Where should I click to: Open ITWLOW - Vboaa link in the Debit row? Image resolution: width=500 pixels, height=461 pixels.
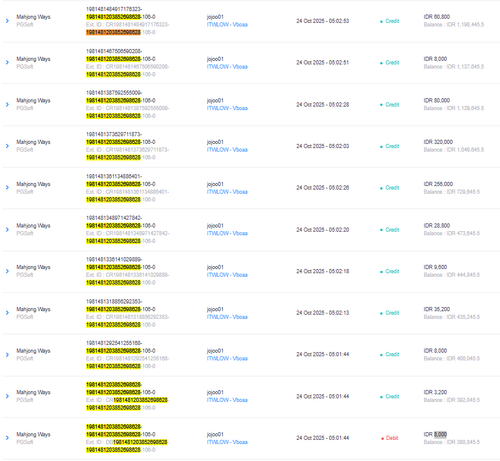coord(227,442)
